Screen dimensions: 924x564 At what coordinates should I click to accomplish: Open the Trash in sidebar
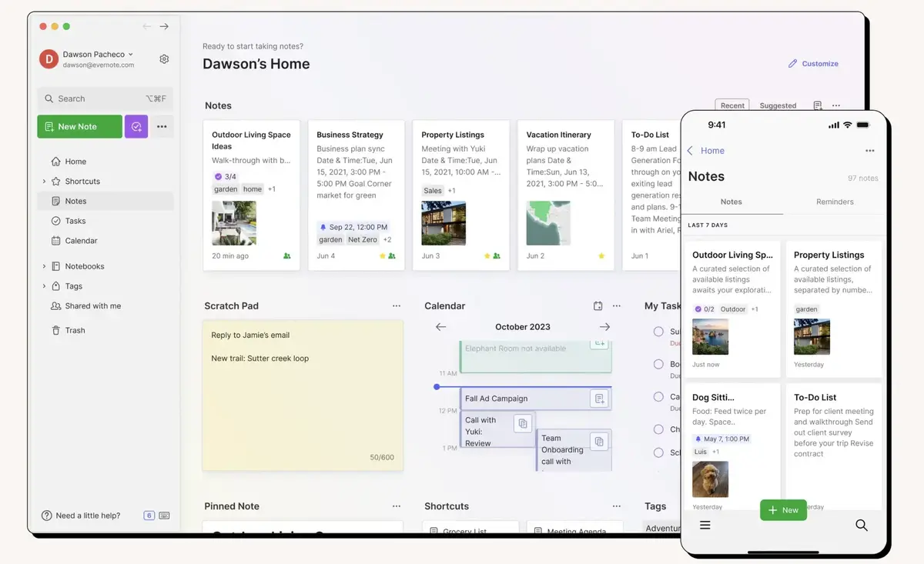coord(75,330)
